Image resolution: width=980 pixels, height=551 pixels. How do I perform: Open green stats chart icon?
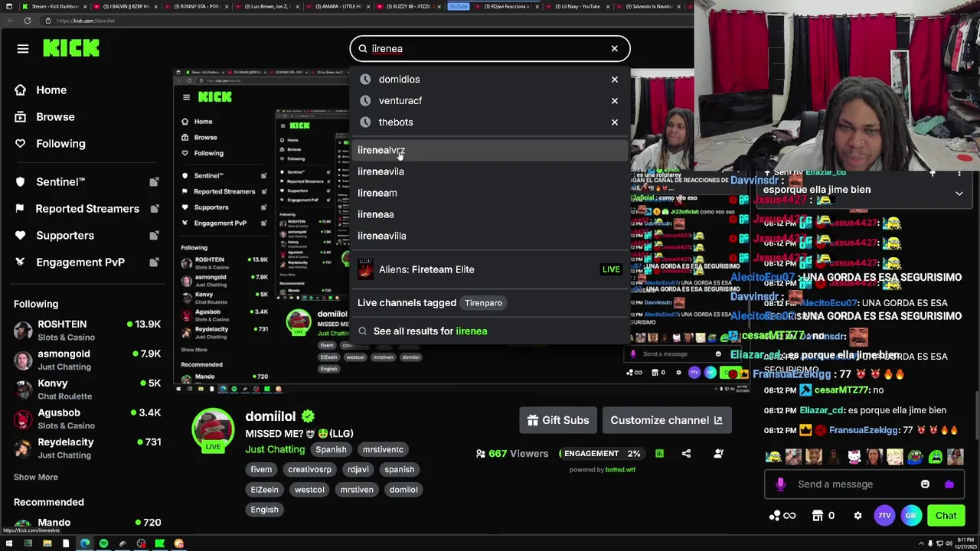point(659,454)
